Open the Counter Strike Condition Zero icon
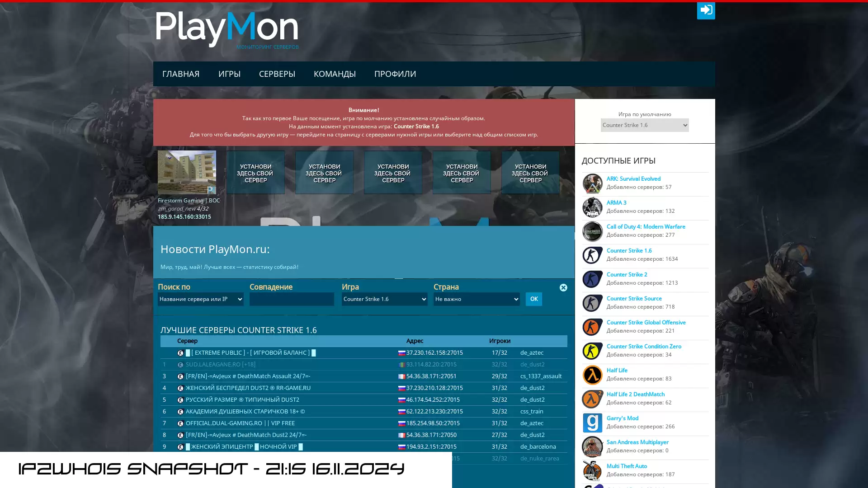The image size is (868, 488). pos(592,351)
